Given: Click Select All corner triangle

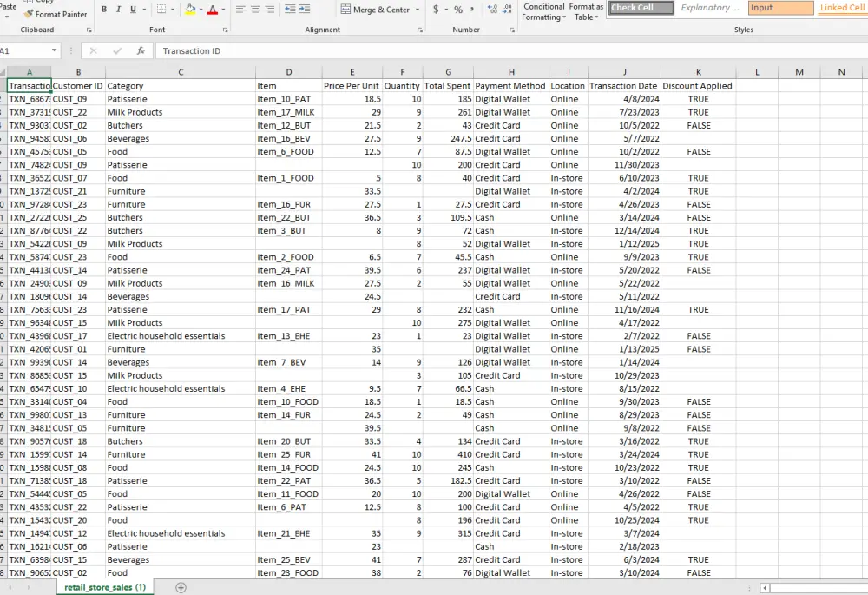Looking at the screenshot, I should pyautogui.click(x=3, y=73).
